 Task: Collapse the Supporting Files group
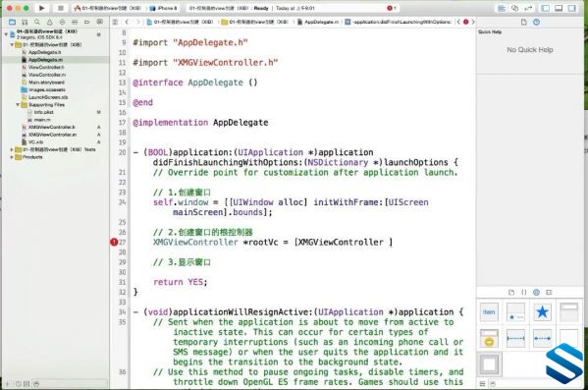pos(18,105)
